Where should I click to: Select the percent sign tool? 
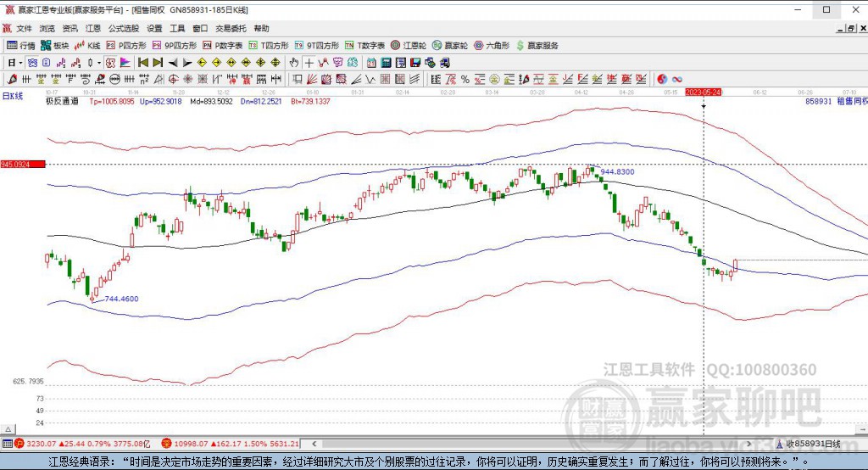click(465, 79)
